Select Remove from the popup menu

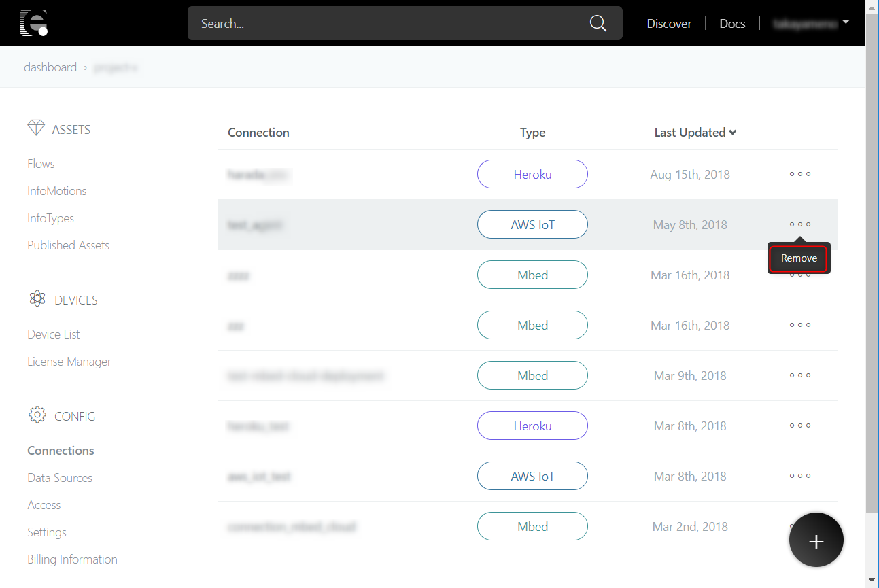[x=799, y=258]
